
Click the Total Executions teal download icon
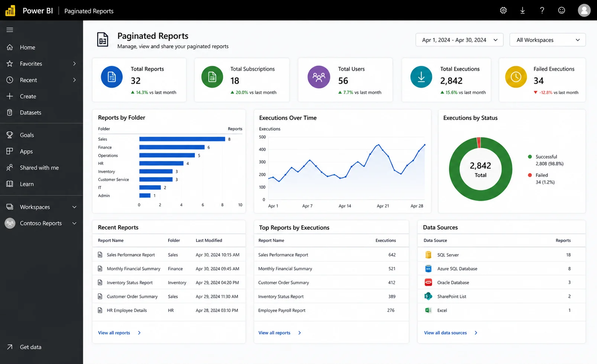421,77
